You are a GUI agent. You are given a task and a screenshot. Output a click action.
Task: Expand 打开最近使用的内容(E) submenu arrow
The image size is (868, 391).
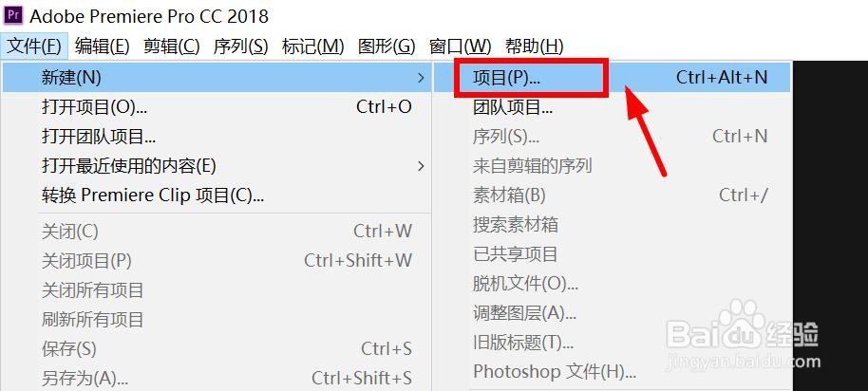[422, 165]
